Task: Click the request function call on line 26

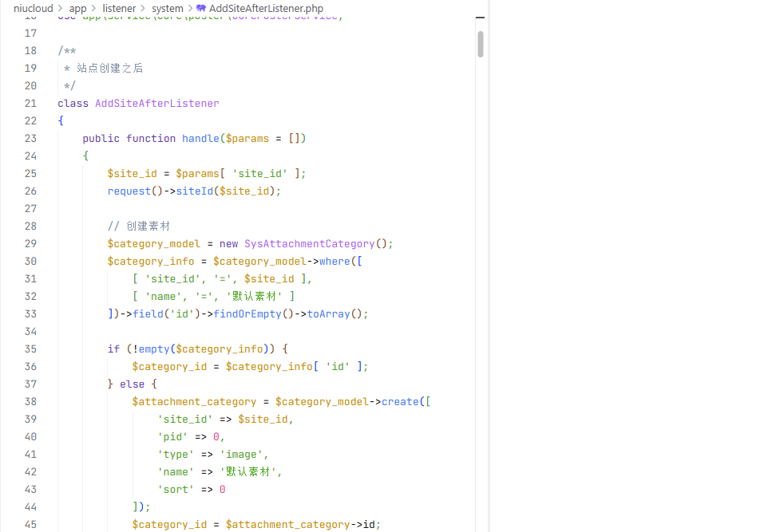Action: click(x=129, y=191)
